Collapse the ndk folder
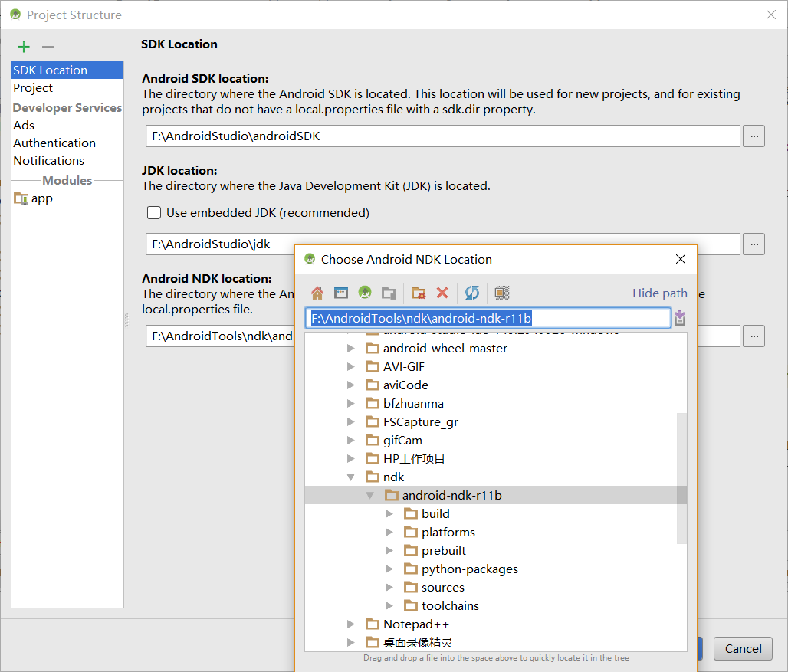The width and height of the screenshot is (788, 672). click(x=351, y=477)
